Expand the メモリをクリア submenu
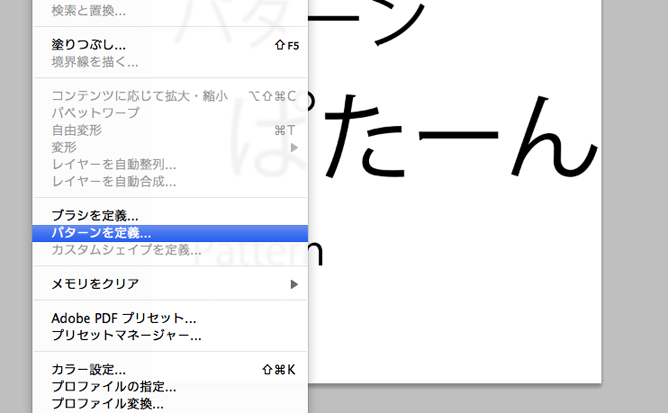 170,284
